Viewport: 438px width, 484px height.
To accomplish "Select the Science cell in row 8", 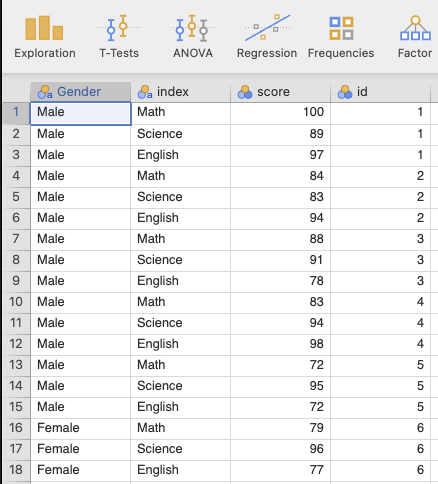I will (x=180, y=260).
